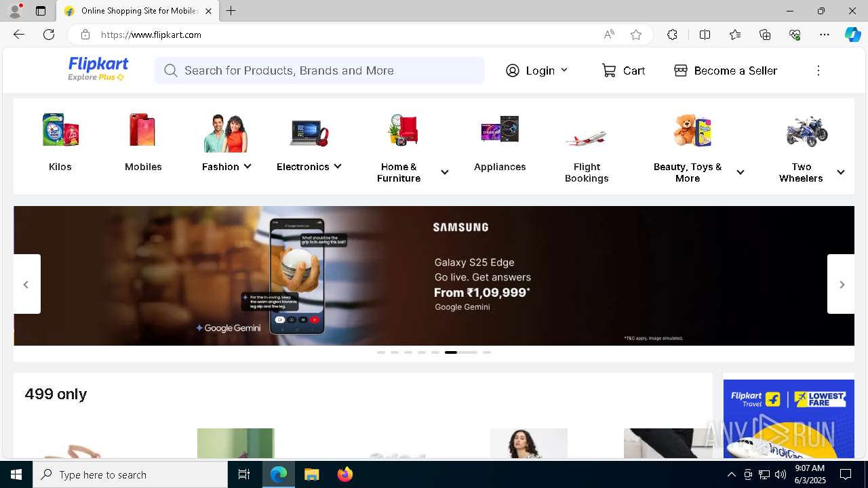Refresh the page
The image size is (868, 488).
coord(49,35)
